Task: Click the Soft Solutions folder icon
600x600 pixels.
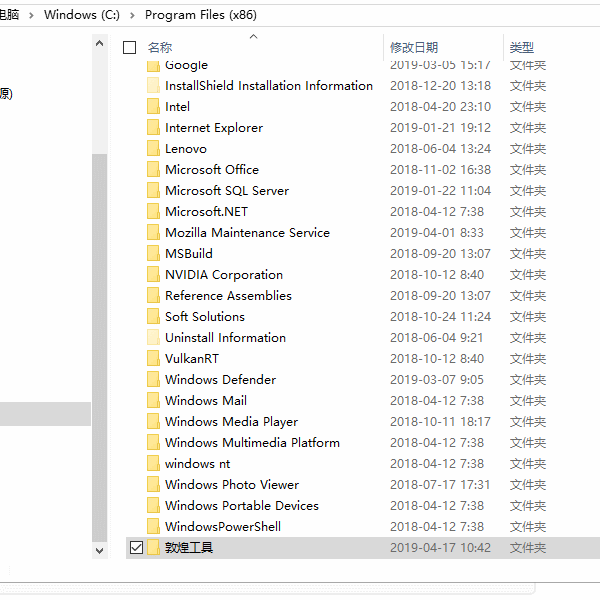Action: (x=153, y=316)
